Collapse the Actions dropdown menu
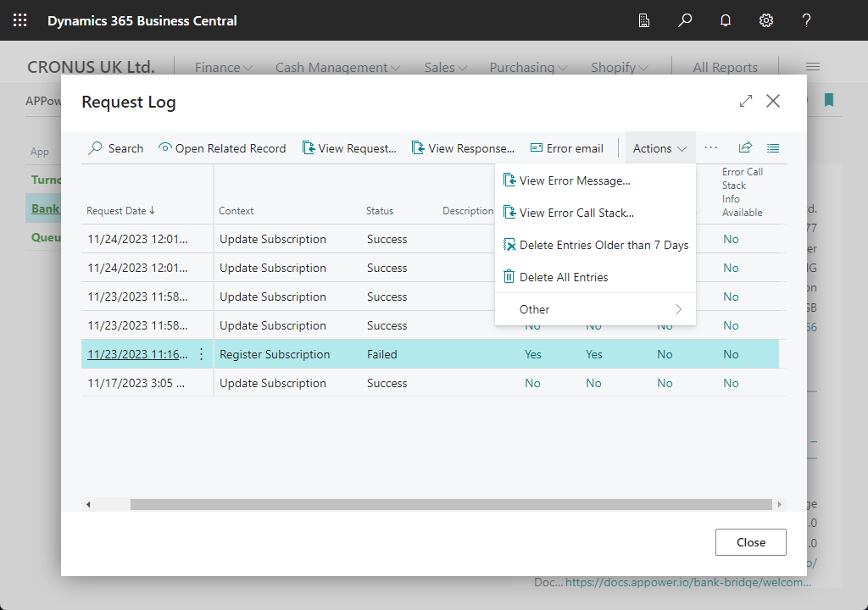The width and height of the screenshot is (868, 610). point(659,148)
